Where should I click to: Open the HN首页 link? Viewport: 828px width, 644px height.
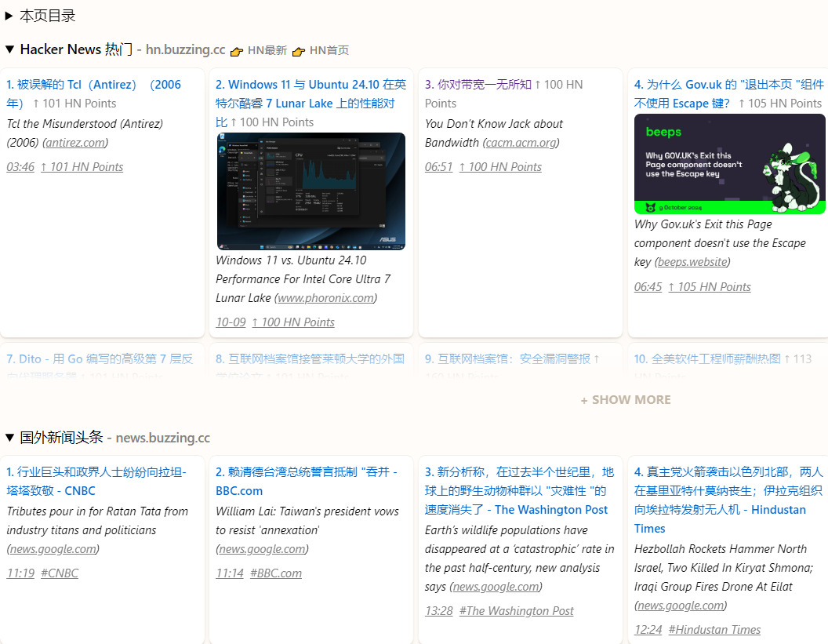coord(329,50)
